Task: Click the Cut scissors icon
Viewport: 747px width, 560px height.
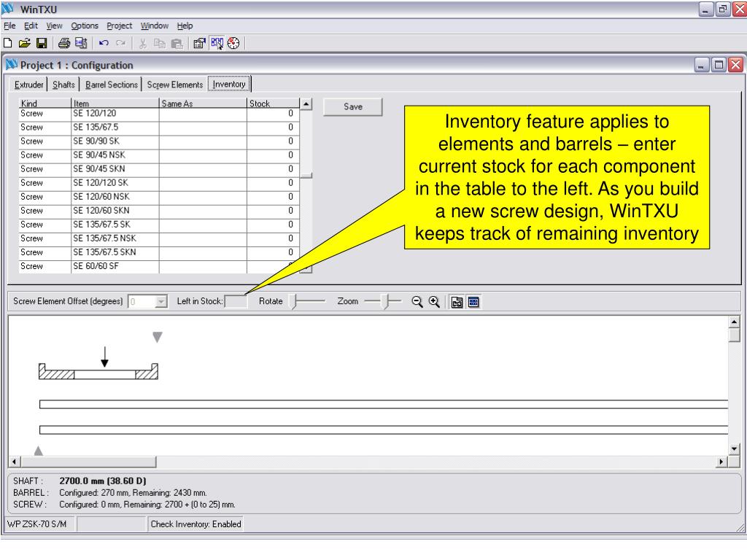Action: click(x=142, y=44)
